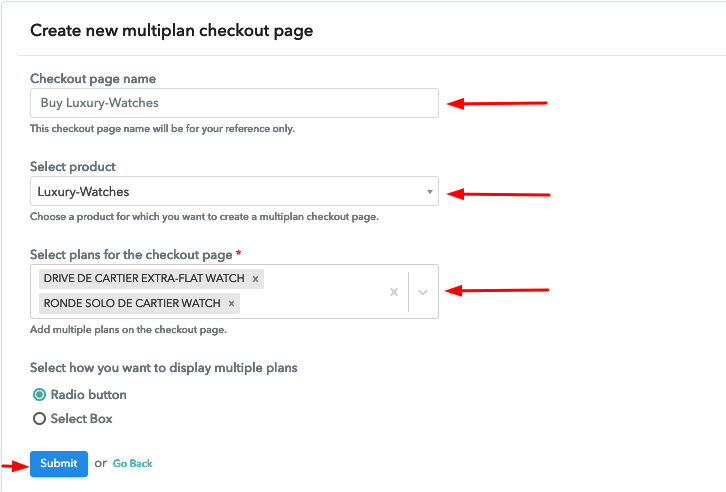The width and height of the screenshot is (726, 492).
Task: Click the Select Box option label text
Action: point(81,419)
